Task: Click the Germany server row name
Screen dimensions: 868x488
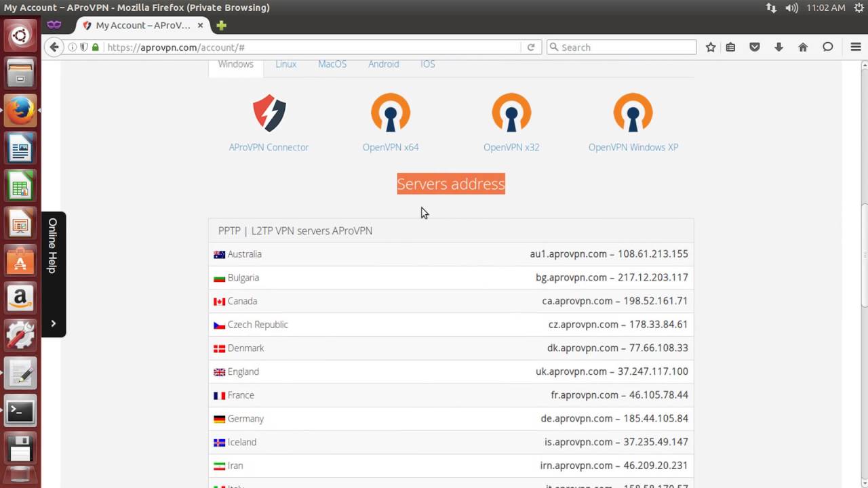Action: pyautogui.click(x=245, y=419)
